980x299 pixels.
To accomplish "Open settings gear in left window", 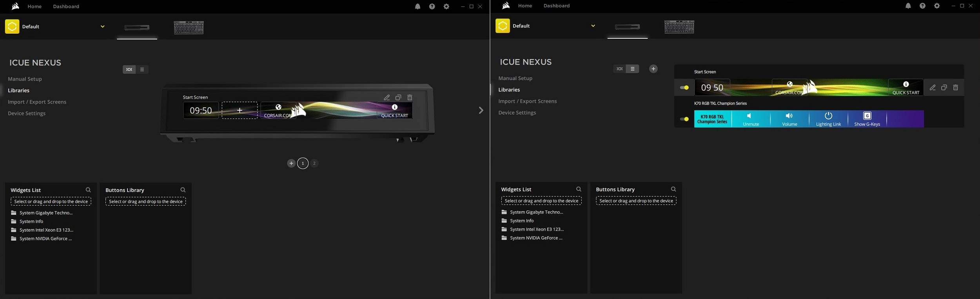I will tap(446, 7).
